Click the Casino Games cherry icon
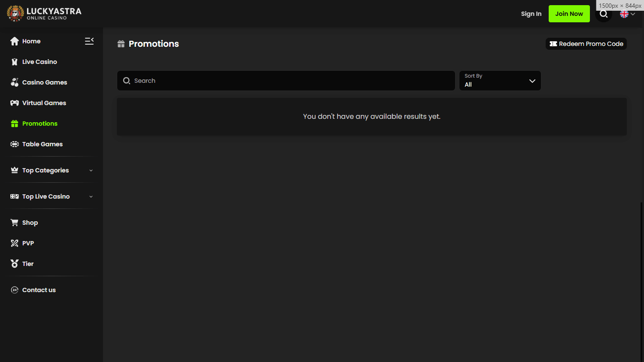This screenshot has width=644, height=362. click(x=15, y=82)
